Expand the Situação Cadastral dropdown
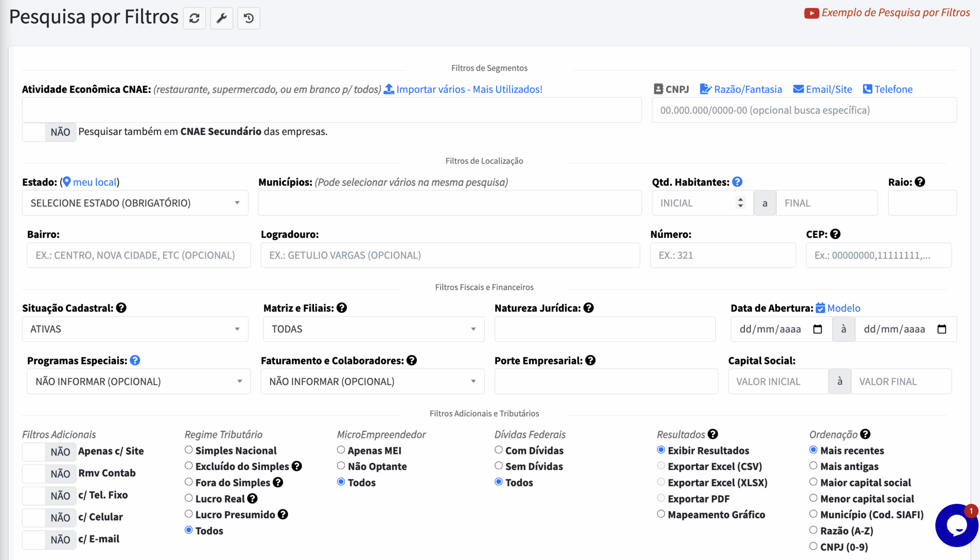This screenshot has height=560, width=980. 135,329
